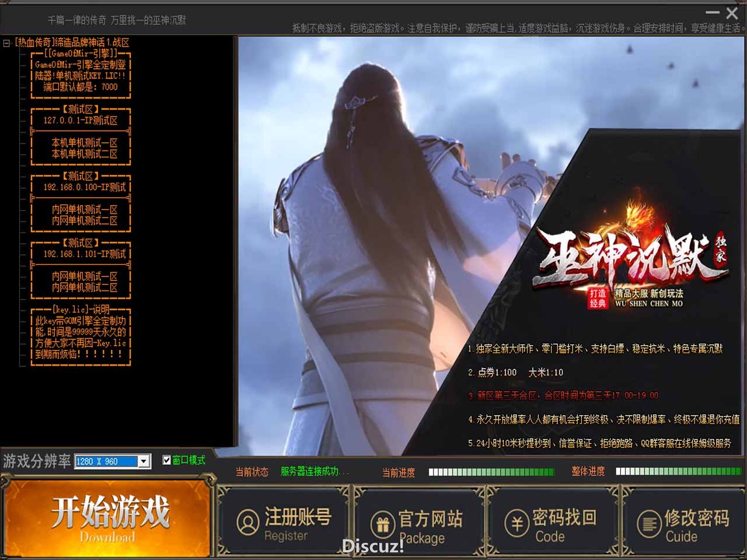Select the 192.168.1.101-IP测试 entry
Image resolution: width=747 pixels, height=560 pixels.
point(85,254)
